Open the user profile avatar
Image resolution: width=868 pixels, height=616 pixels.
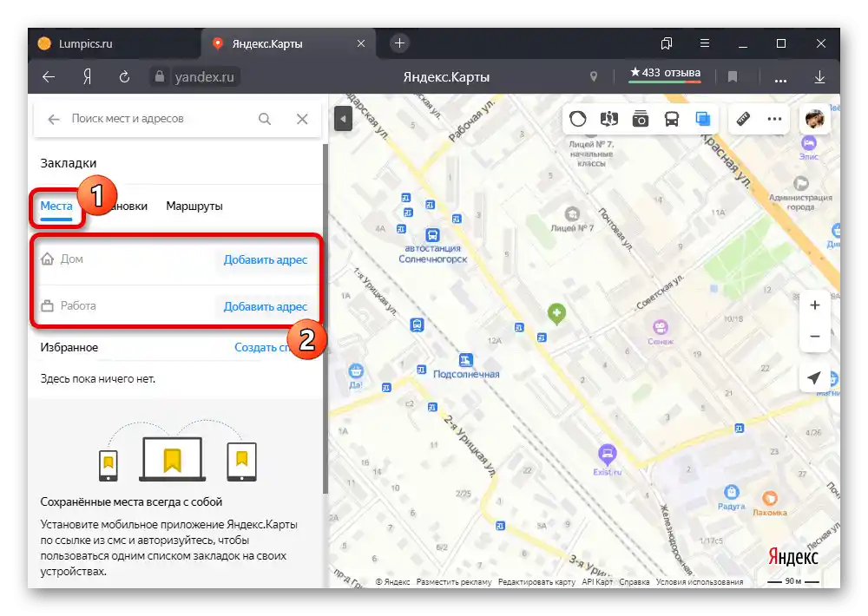814,119
